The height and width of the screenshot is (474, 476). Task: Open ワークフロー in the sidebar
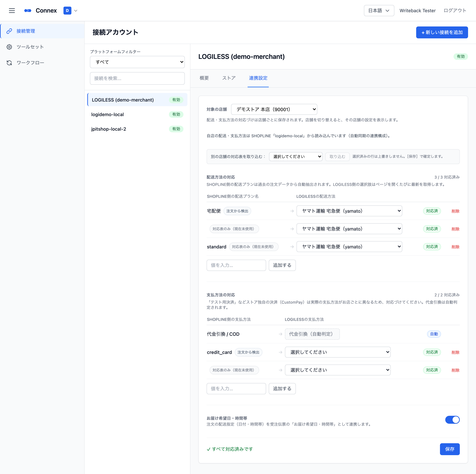pyautogui.click(x=42, y=63)
